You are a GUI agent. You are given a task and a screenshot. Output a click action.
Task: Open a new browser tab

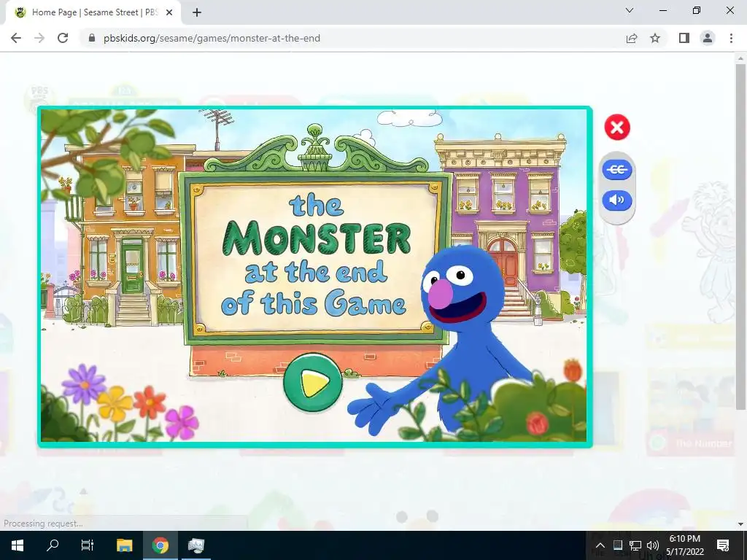197,12
